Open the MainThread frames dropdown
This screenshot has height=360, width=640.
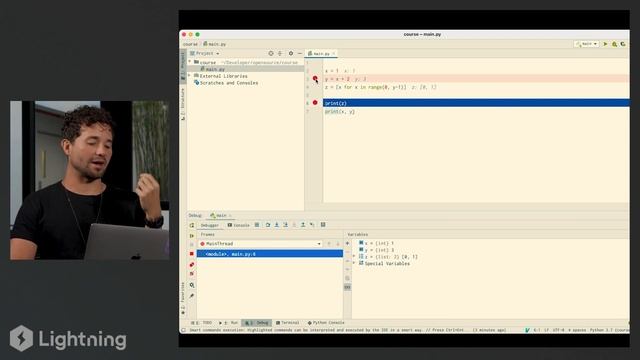tap(260, 244)
